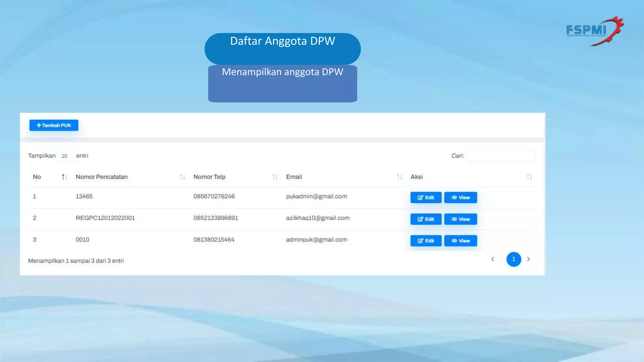The width and height of the screenshot is (644, 362).
Task: Edit the record numbered 13465
Action: (x=426, y=197)
